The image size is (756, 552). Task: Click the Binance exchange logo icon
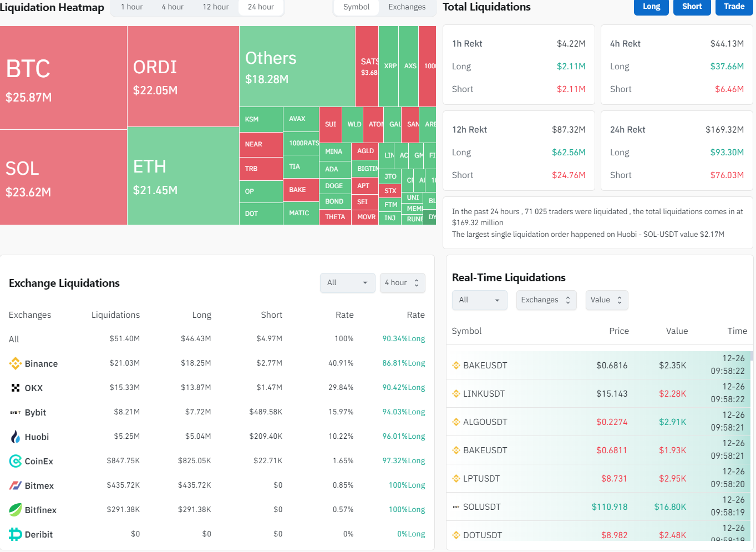(x=15, y=363)
